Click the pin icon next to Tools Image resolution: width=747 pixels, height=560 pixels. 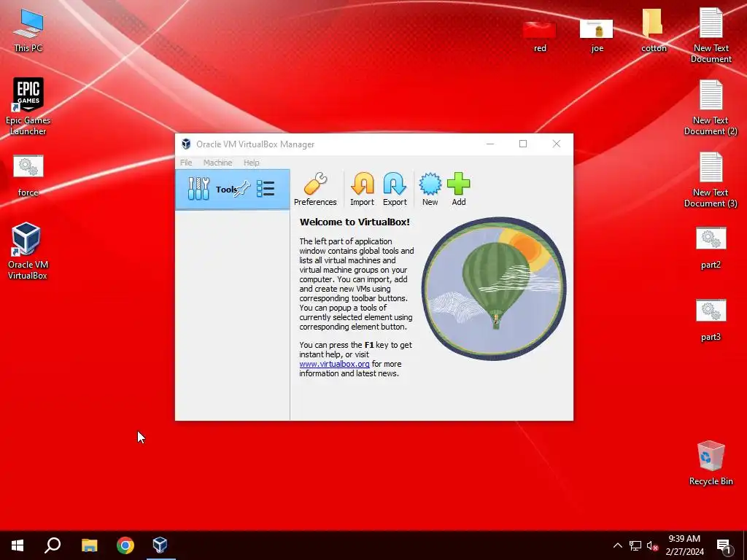point(242,189)
